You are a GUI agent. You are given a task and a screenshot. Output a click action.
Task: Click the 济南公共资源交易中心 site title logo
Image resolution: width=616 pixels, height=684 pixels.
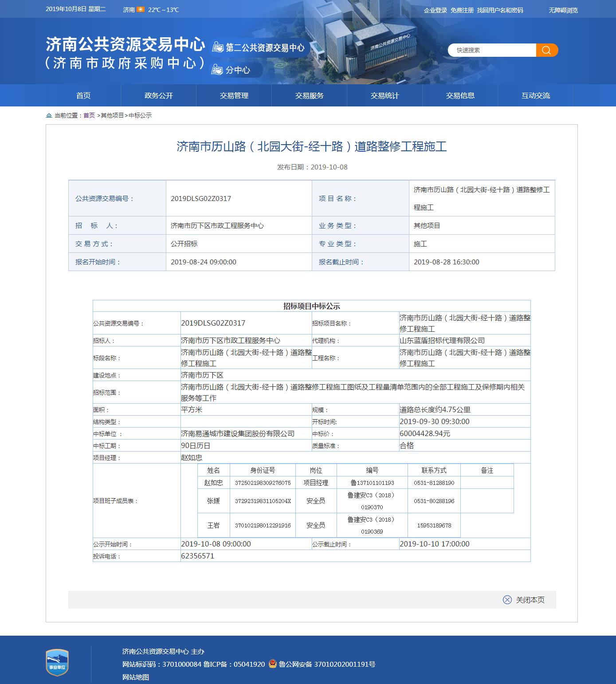pos(126,53)
